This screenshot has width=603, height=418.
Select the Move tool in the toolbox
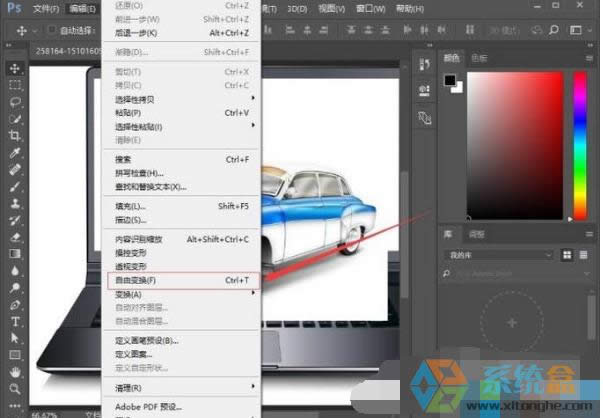(x=16, y=68)
